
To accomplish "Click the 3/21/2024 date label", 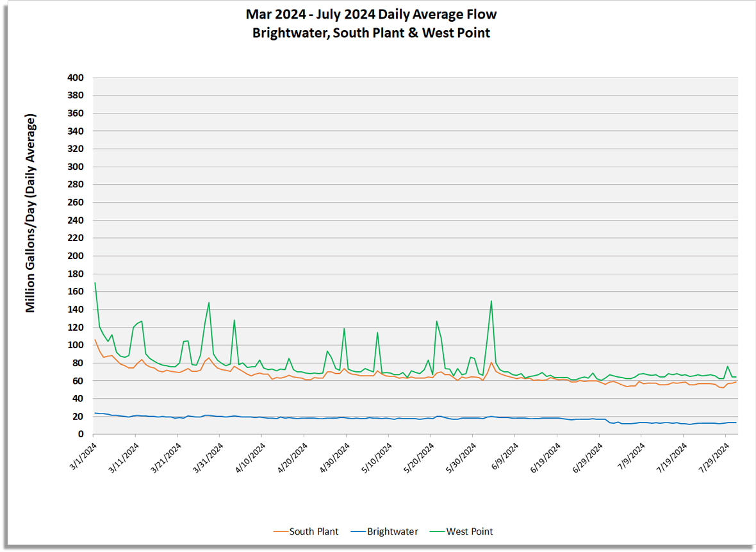I will tap(165, 458).
